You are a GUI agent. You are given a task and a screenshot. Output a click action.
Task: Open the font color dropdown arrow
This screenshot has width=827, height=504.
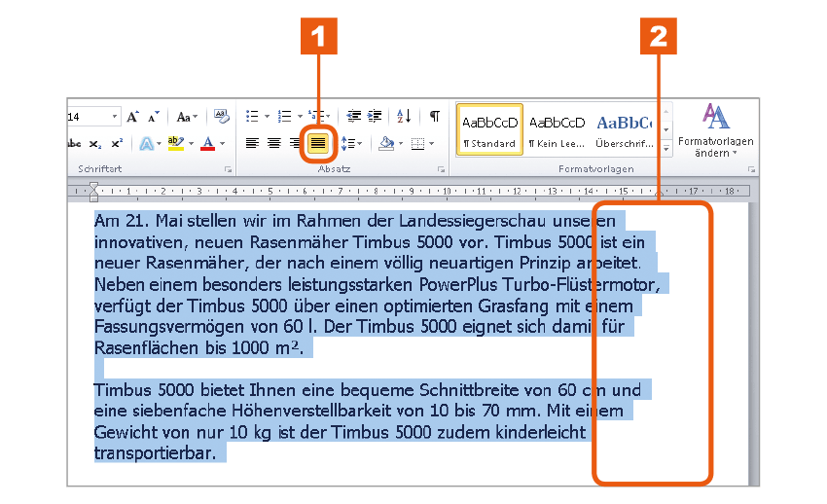click(222, 143)
